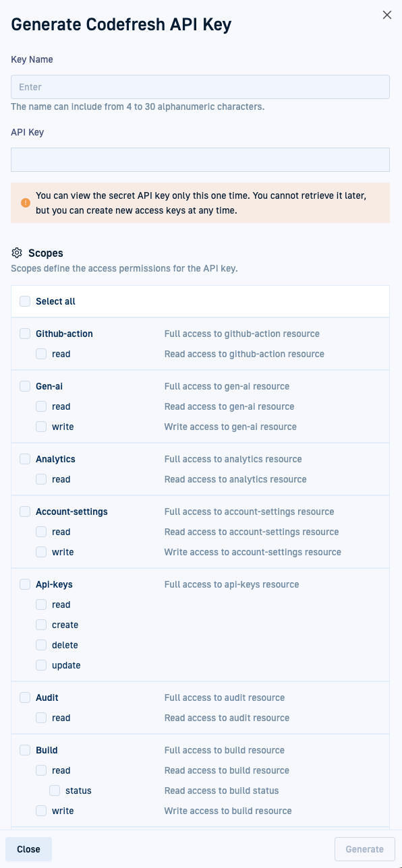
Task: Tick the Build scope checkbox
Action: 25,750
